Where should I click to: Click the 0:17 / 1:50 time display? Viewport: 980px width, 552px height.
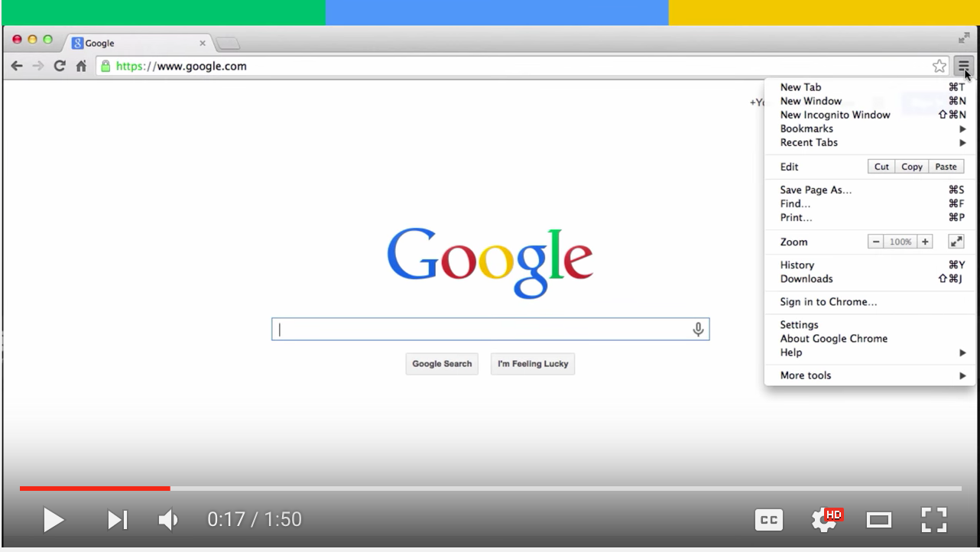(255, 520)
